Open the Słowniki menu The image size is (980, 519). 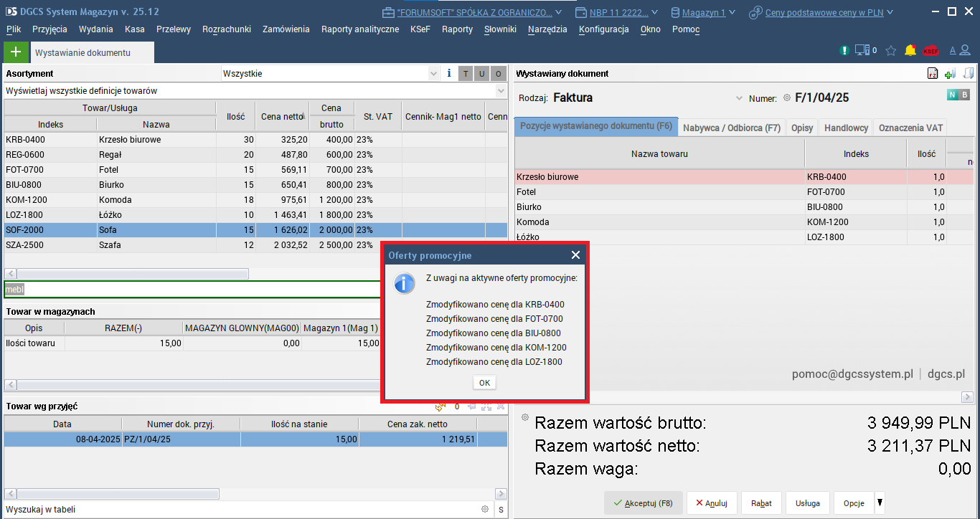[x=501, y=29]
